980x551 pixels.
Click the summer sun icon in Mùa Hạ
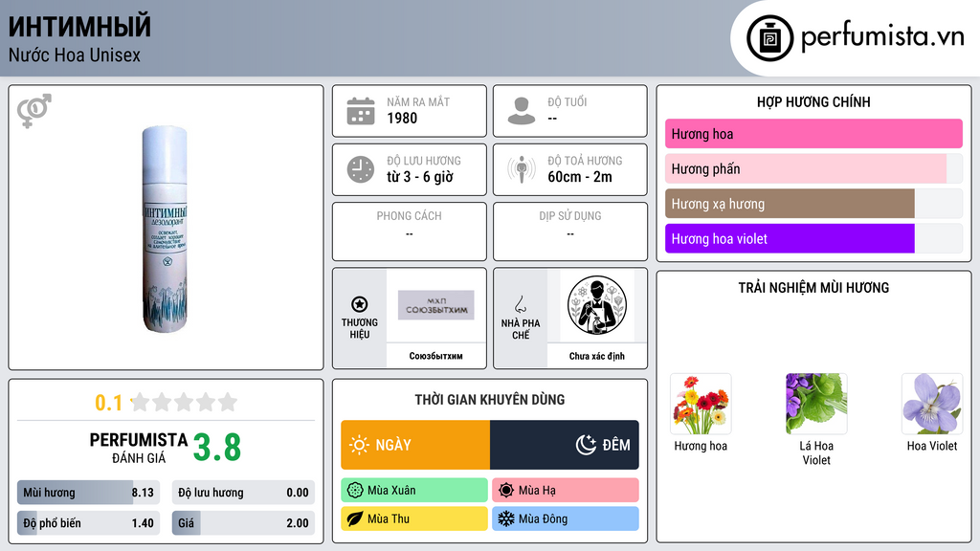click(506, 491)
